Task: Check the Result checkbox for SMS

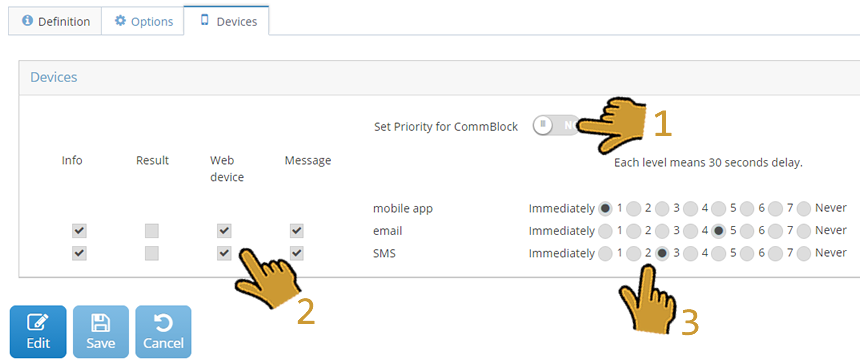Action: pos(151,253)
